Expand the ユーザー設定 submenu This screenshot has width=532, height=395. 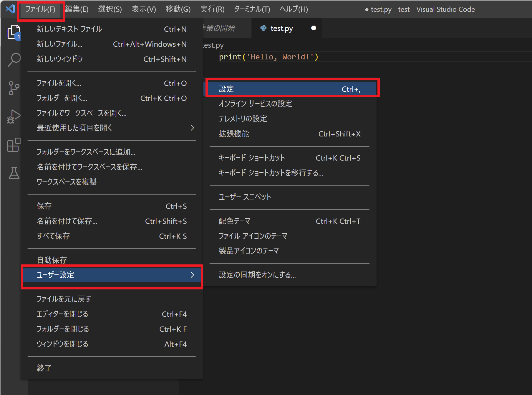pos(55,275)
